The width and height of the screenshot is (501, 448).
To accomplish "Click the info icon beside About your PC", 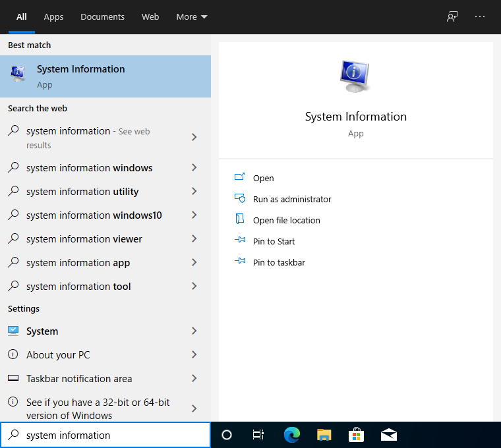I will coord(13,354).
